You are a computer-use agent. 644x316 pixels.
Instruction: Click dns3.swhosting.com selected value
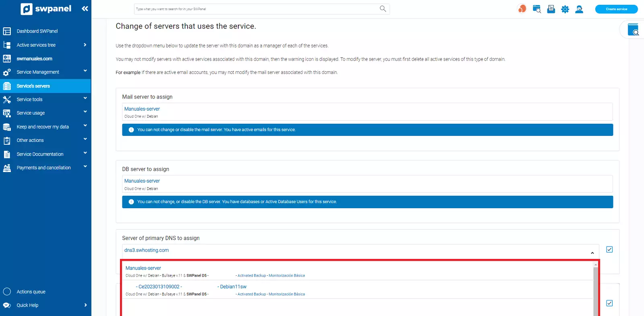tap(147, 250)
